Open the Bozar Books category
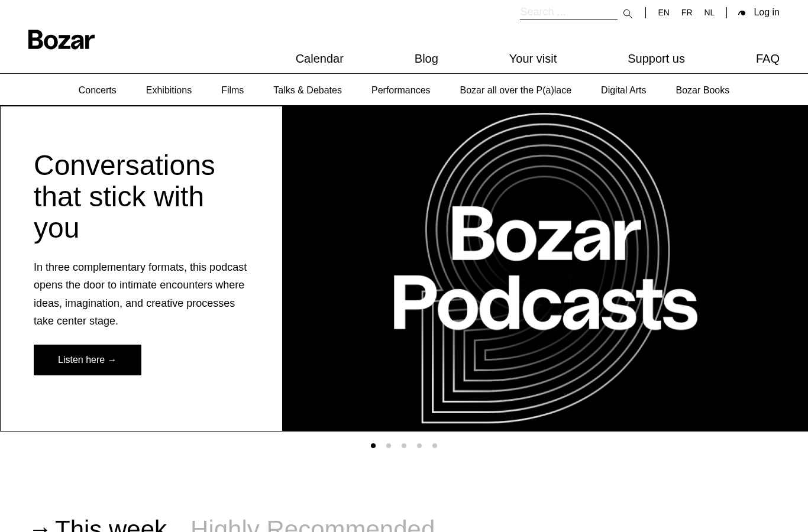 [x=702, y=90]
